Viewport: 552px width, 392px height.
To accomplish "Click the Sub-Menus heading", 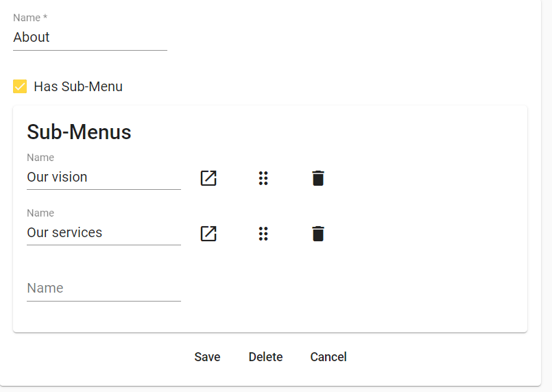I will 80,132.
